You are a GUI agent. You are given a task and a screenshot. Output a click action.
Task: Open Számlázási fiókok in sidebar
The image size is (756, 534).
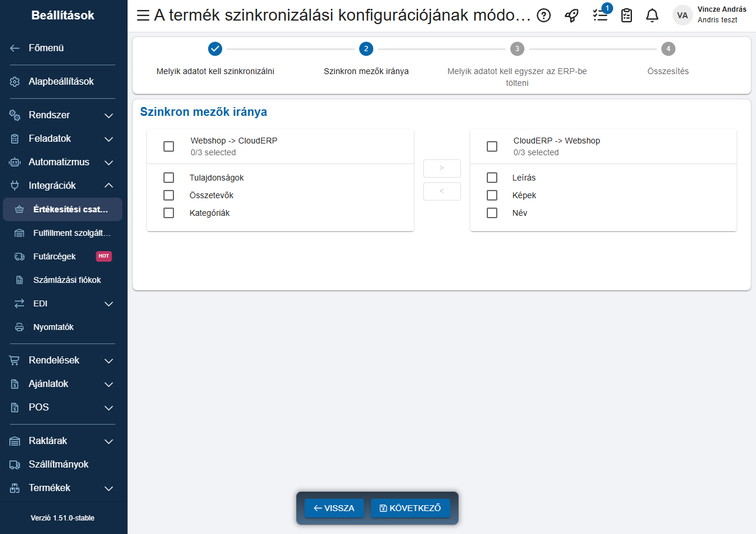pos(66,280)
